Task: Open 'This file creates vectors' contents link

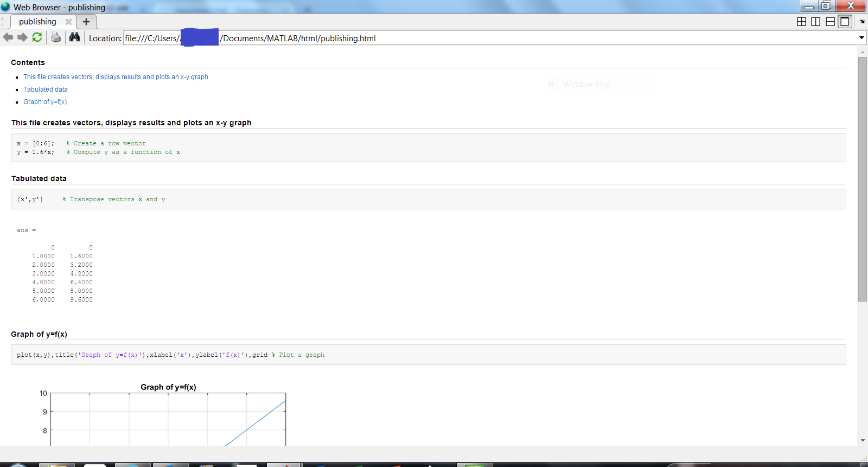Action: 116,77
